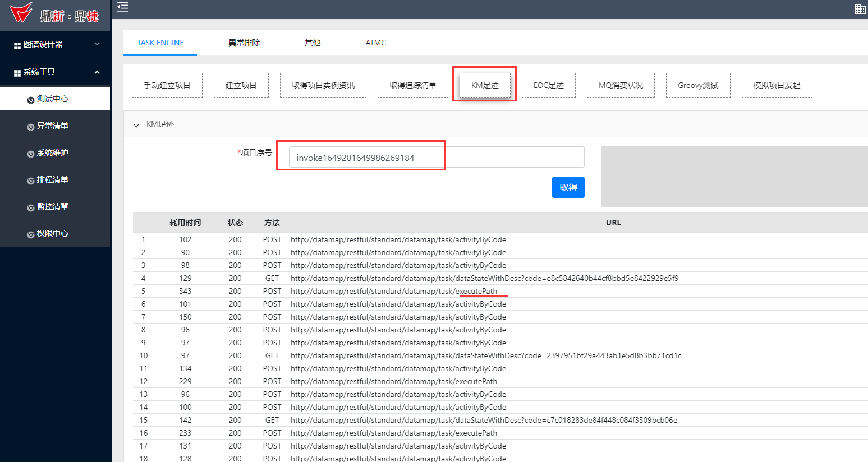Screen dimensions: 868x462
Task: Click the EOC足迹 button
Action: 549,85
